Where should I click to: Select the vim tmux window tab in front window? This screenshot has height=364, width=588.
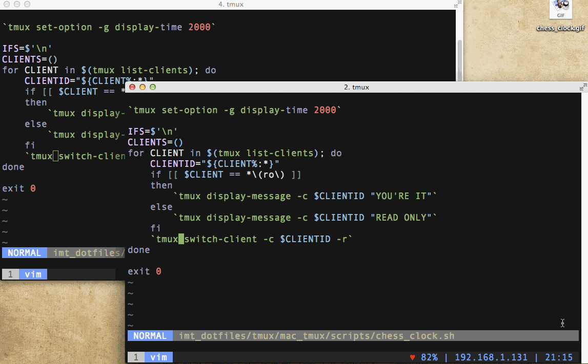158,357
